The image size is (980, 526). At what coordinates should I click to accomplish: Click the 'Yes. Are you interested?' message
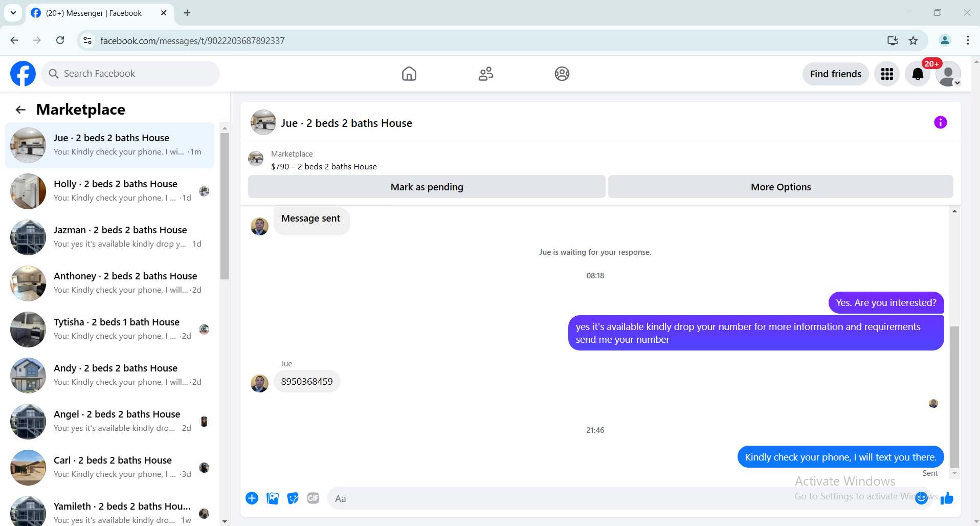tap(886, 302)
